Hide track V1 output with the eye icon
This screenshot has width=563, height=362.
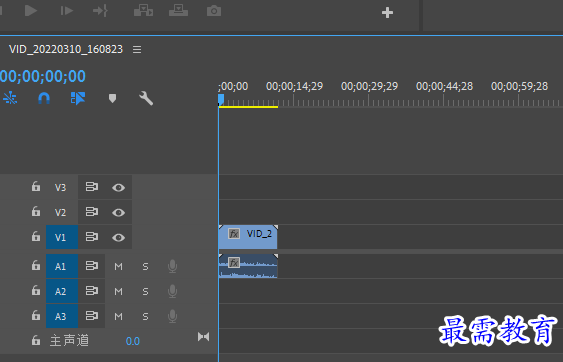(118, 237)
